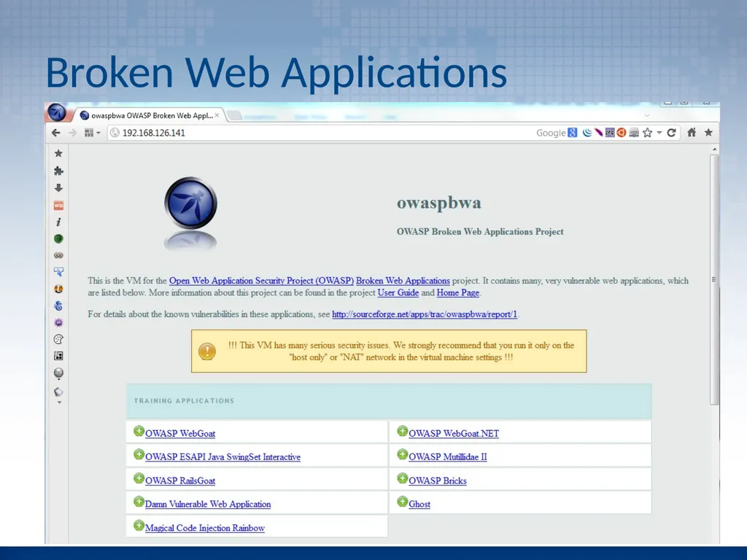Click the cookie sidebar icon
This screenshot has width=747, height=560.
pos(58,339)
